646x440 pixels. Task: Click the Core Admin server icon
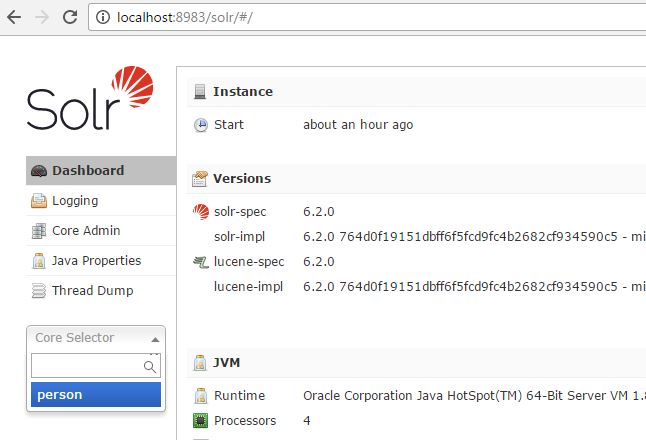pos(40,231)
